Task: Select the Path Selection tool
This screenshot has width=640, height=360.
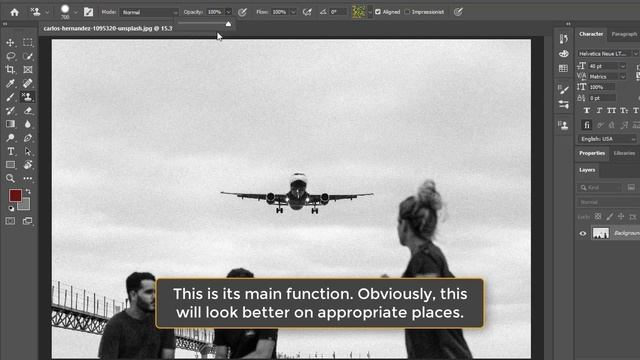Action: pos(28,151)
